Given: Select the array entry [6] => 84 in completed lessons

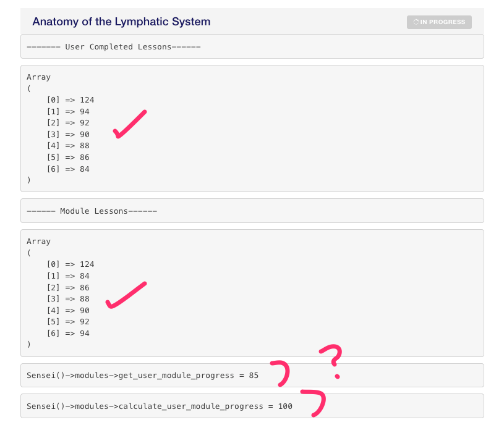Looking at the screenshot, I should pyautogui.click(x=68, y=169).
